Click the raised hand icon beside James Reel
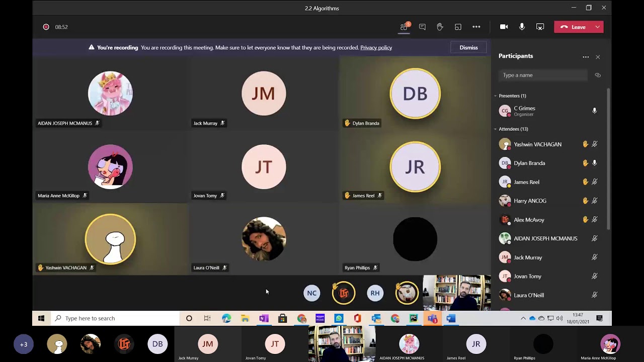This screenshot has width=644, height=362. (585, 182)
